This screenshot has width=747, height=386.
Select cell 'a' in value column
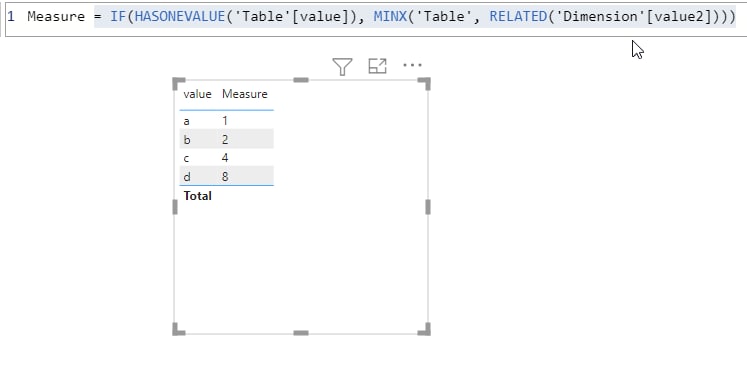pyautogui.click(x=186, y=121)
